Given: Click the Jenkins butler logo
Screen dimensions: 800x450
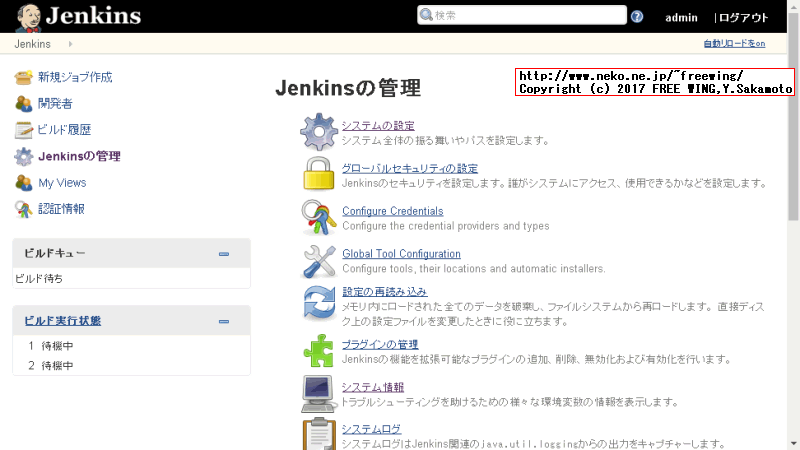Looking at the screenshot, I should click(28, 17).
